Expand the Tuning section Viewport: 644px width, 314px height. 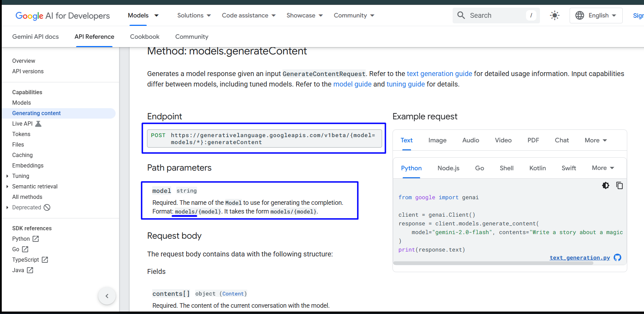[x=7, y=176]
